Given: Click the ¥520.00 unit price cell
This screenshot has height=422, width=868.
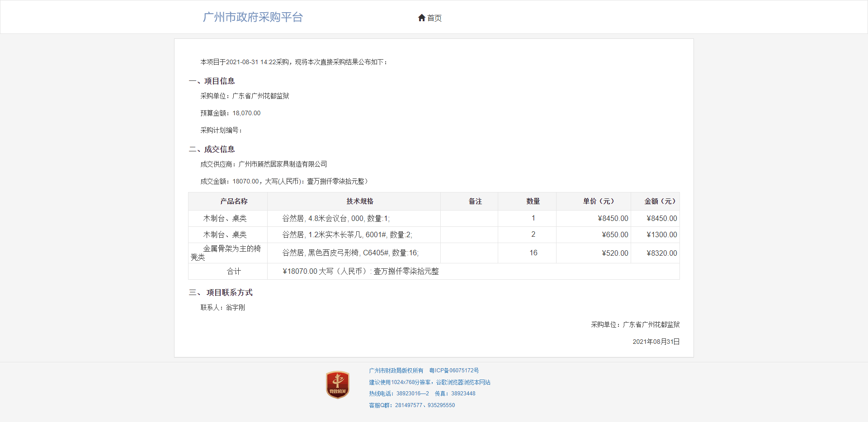Looking at the screenshot, I should (594, 253).
